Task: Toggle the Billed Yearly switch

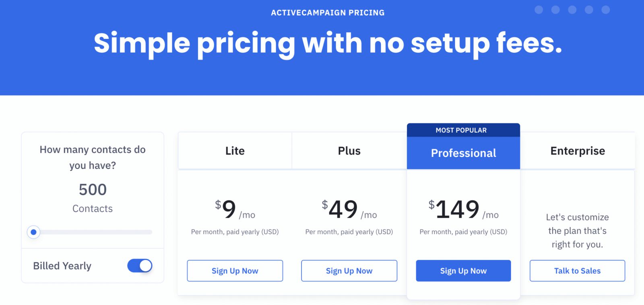Action: [140, 266]
